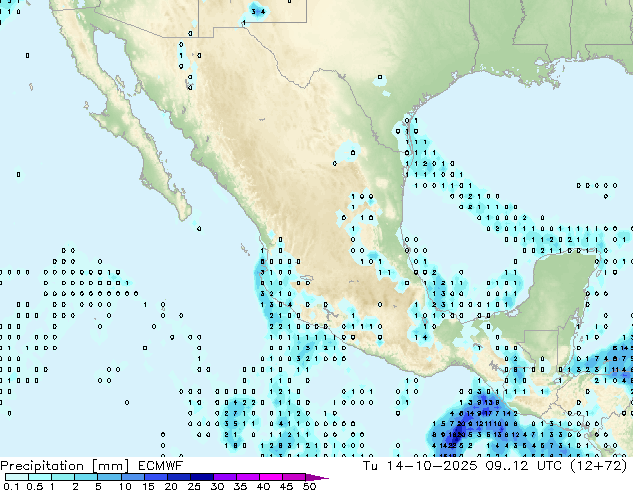Click the above-50 mm legend arrow tip
634x490 pixels.
pyautogui.click(x=317, y=477)
